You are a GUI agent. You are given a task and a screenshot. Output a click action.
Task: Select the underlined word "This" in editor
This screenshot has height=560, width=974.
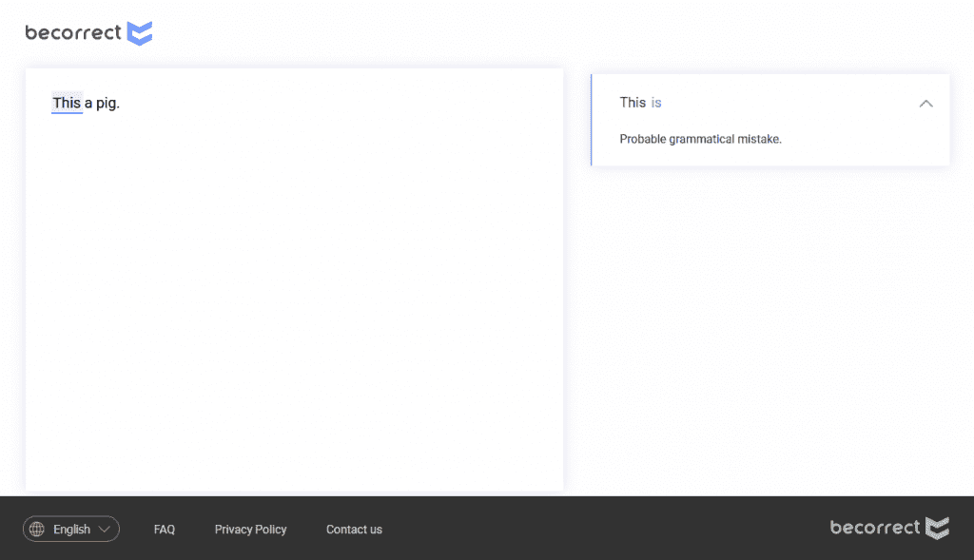coord(67,103)
